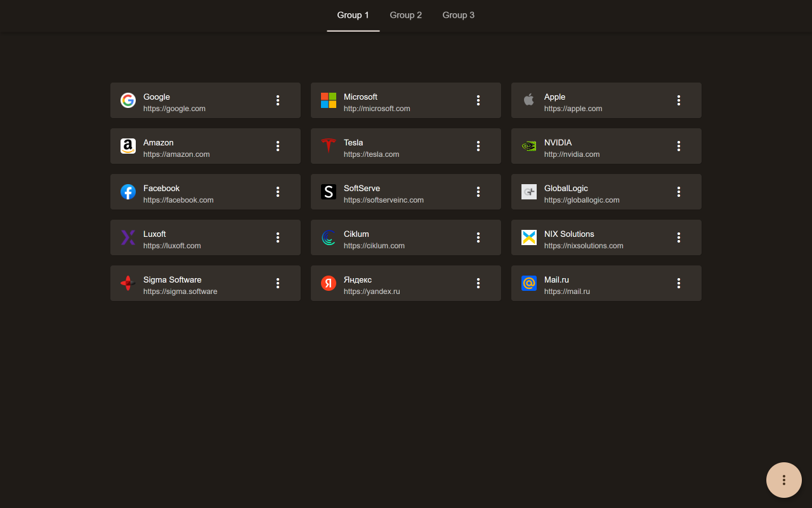Click the Microsoft logo icon
This screenshot has height=508, width=812.
click(329, 100)
